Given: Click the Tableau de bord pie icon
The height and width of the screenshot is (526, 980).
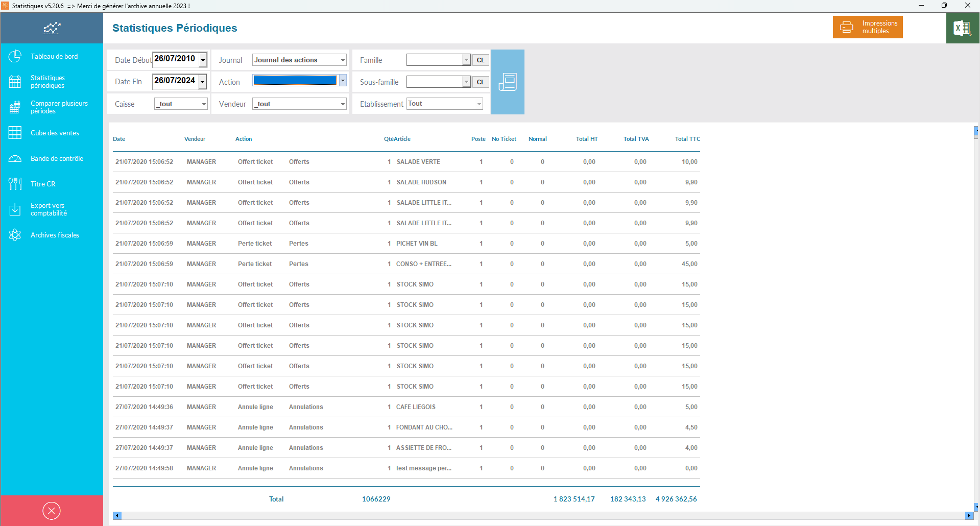Looking at the screenshot, I should (15, 56).
